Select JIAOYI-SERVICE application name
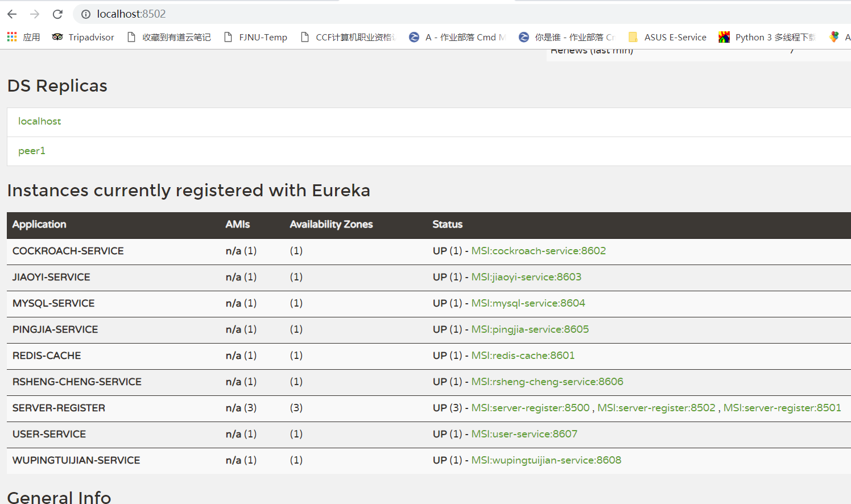Screen dimensions: 851x504 tap(51, 277)
